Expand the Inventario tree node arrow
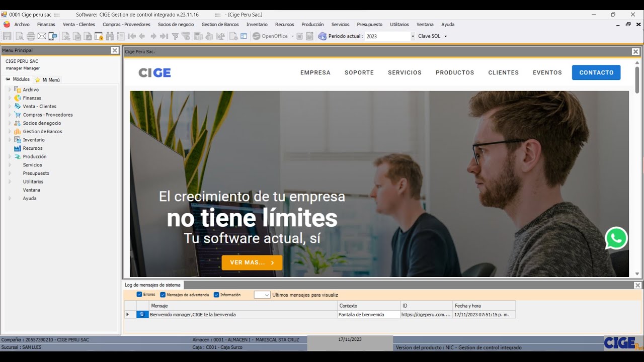The image size is (644, 362). [x=10, y=140]
